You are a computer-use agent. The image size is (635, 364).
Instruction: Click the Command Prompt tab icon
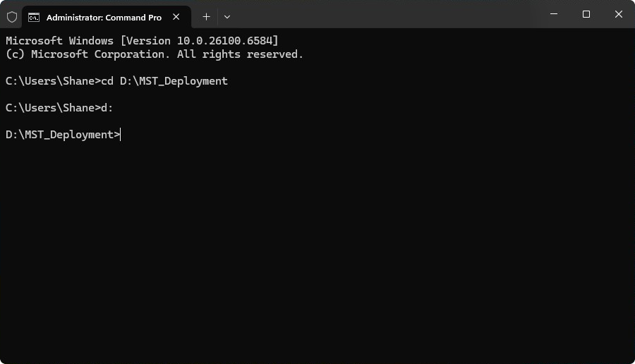[34, 17]
